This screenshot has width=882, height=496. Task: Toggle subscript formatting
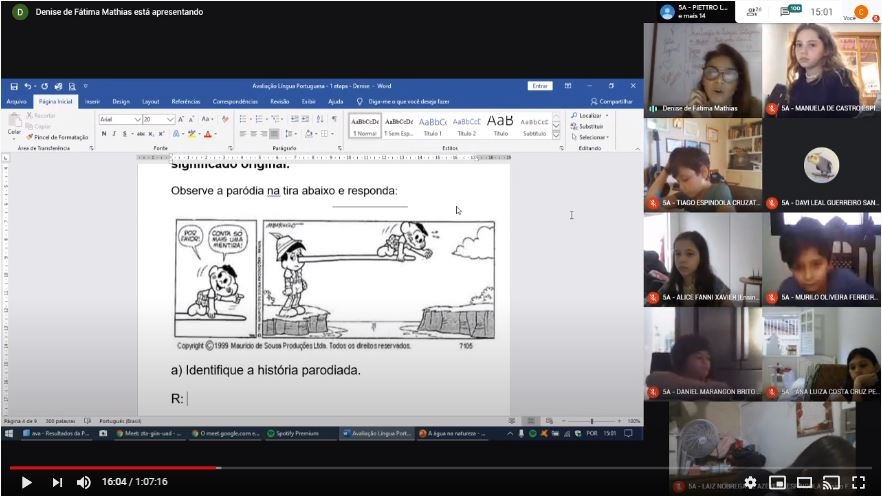click(x=151, y=134)
